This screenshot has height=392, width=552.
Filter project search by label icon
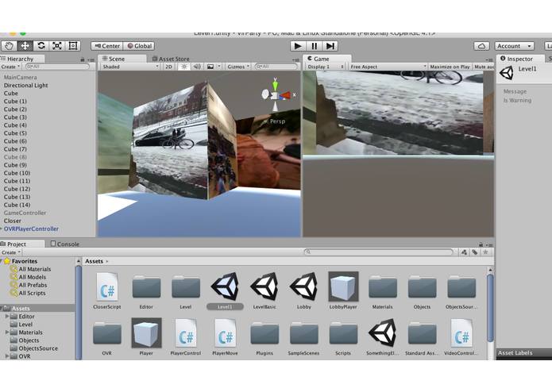click(x=474, y=252)
